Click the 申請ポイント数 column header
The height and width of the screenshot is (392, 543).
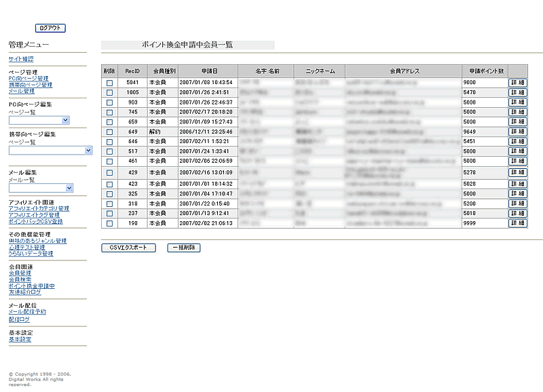(485, 71)
